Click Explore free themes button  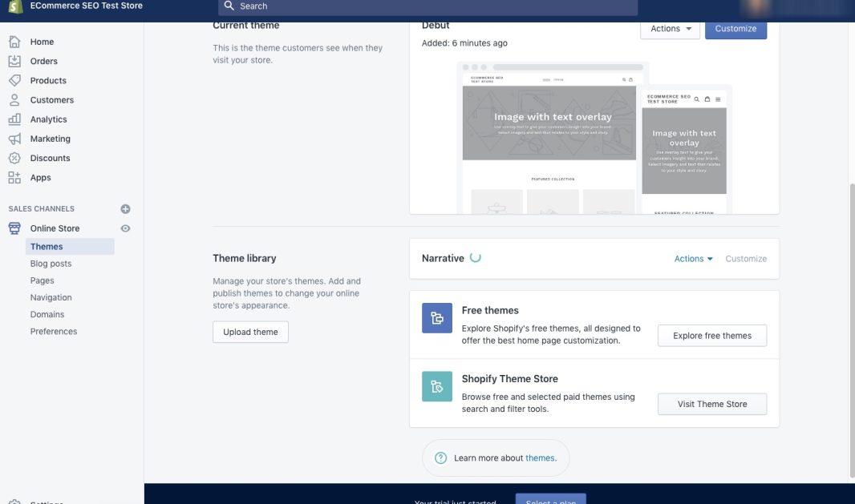pyautogui.click(x=711, y=336)
